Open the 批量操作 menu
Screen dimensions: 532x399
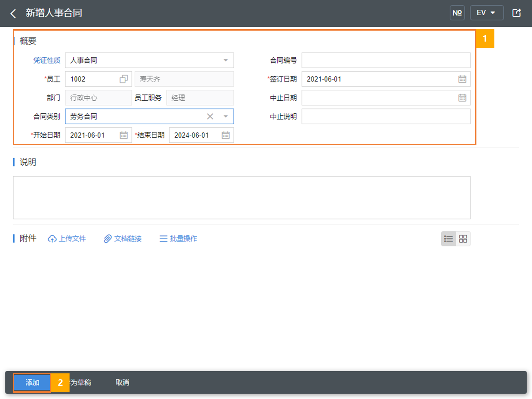pyautogui.click(x=178, y=239)
